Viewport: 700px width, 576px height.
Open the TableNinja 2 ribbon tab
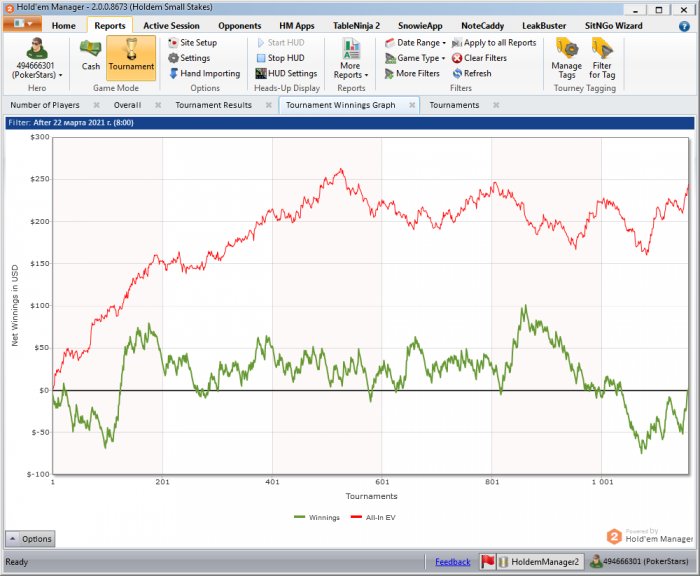point(356,26)
